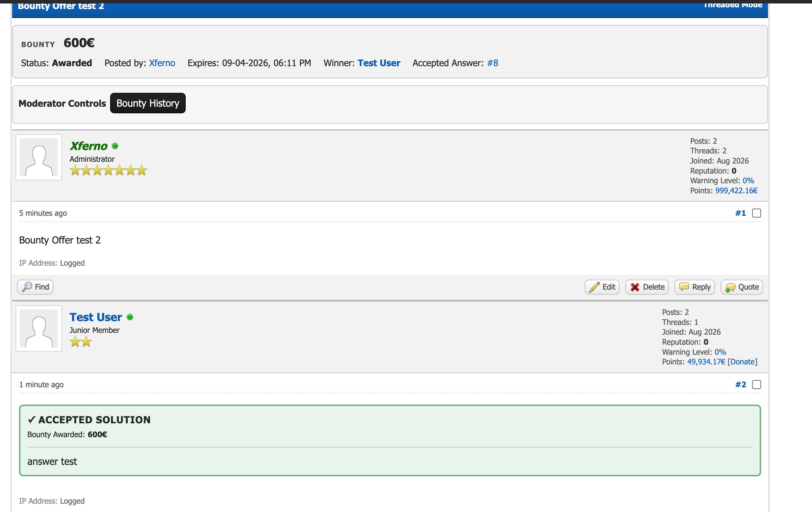The height and width of the screenshot is (512, 812).
Task: Tick the checkbox for post #2
Action: (x=757, y=385)
